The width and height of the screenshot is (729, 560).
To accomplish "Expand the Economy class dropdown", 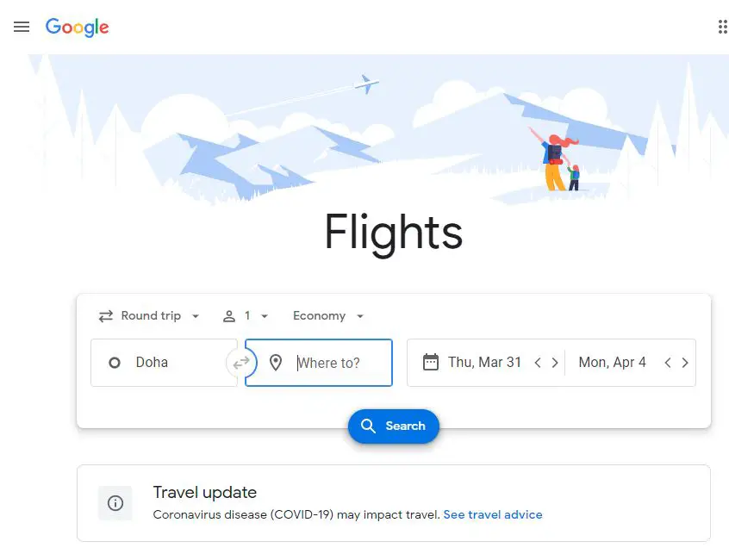I will pos(328,316).
